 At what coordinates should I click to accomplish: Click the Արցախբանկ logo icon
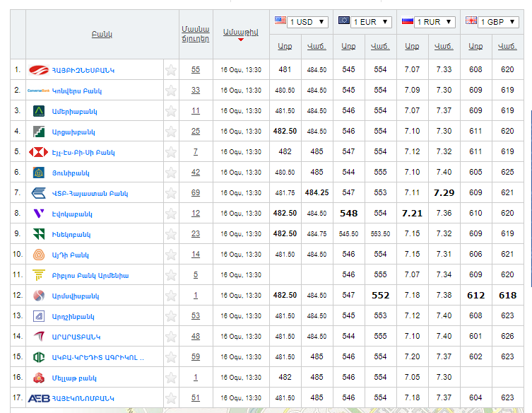pos(39,132)
